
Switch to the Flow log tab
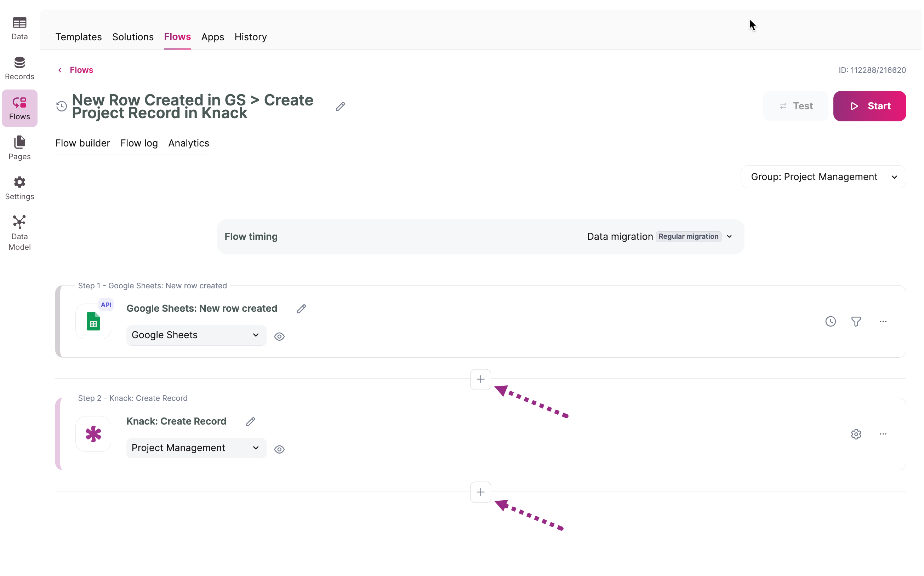point(139,143)
